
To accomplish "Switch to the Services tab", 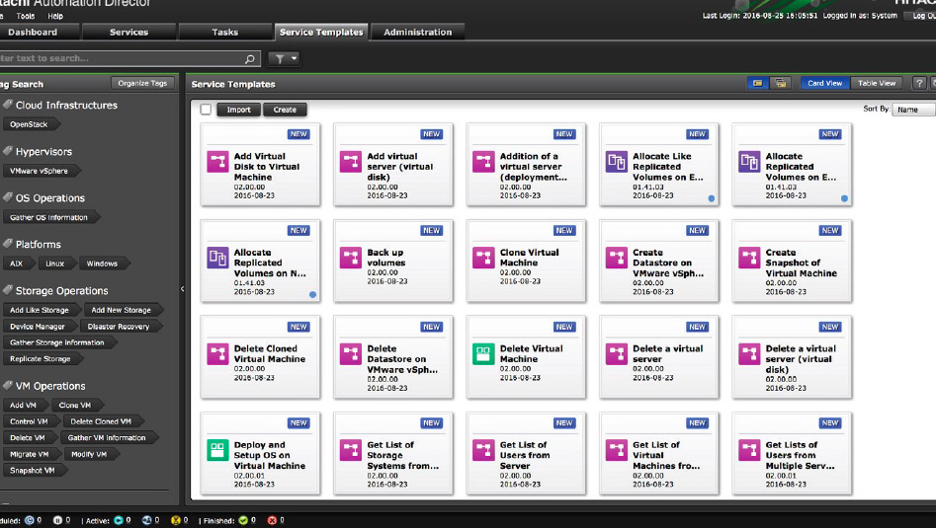I will (x=129, y=32).
